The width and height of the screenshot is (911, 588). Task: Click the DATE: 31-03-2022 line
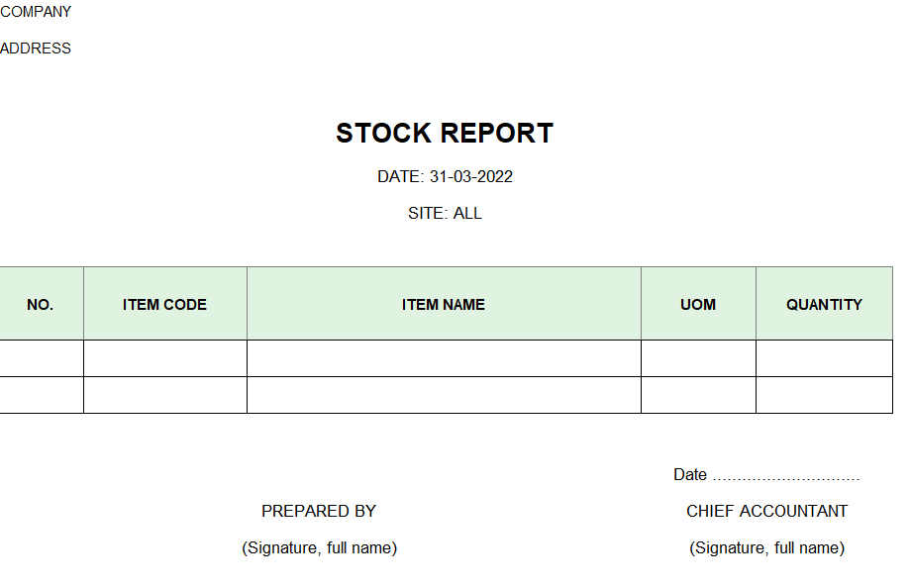(x=445, y=176)
